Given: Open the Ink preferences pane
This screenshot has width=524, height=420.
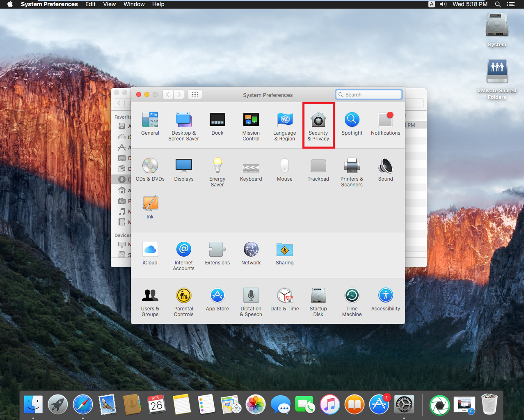Looking at the screenshot, I should pyautogui.click(x=150, y=207).
